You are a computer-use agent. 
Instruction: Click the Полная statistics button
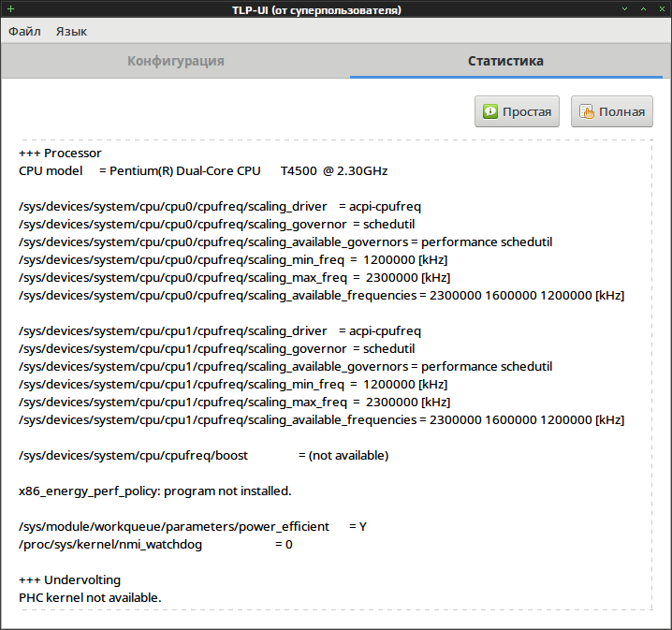[612, 111]
